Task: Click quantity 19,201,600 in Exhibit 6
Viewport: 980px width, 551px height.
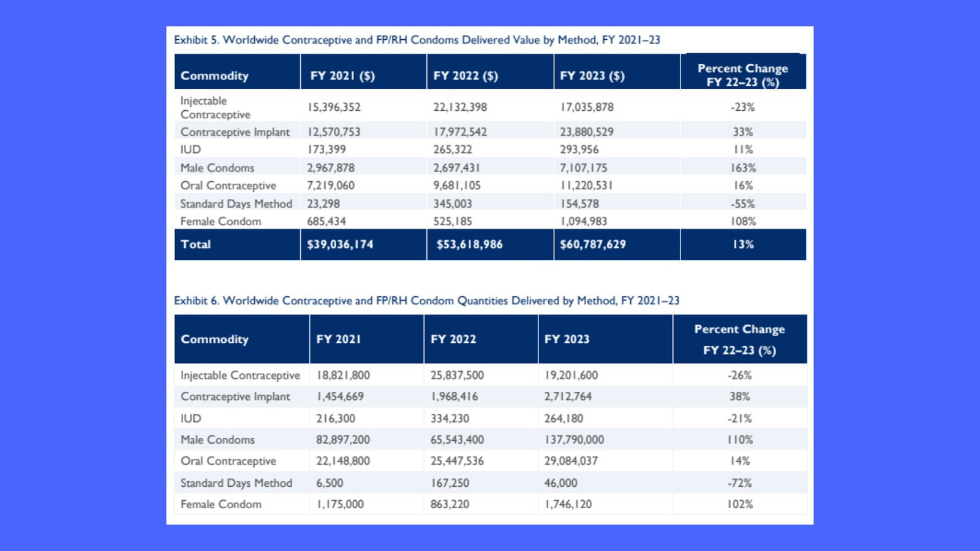Action: pyautogui.click(x=571, y=375)
